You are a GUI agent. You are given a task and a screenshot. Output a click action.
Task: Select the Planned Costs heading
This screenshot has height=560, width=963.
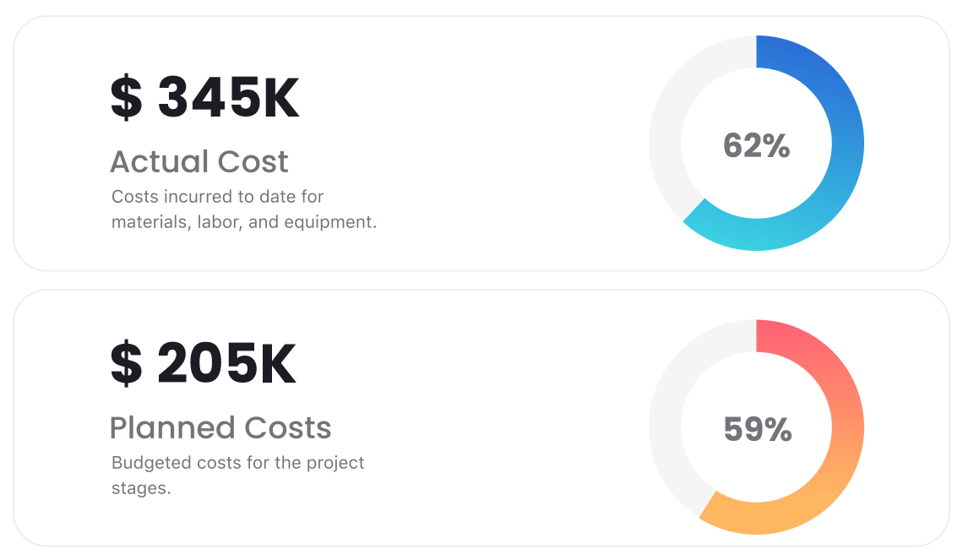pyautogui.click(x=220, y=427)
